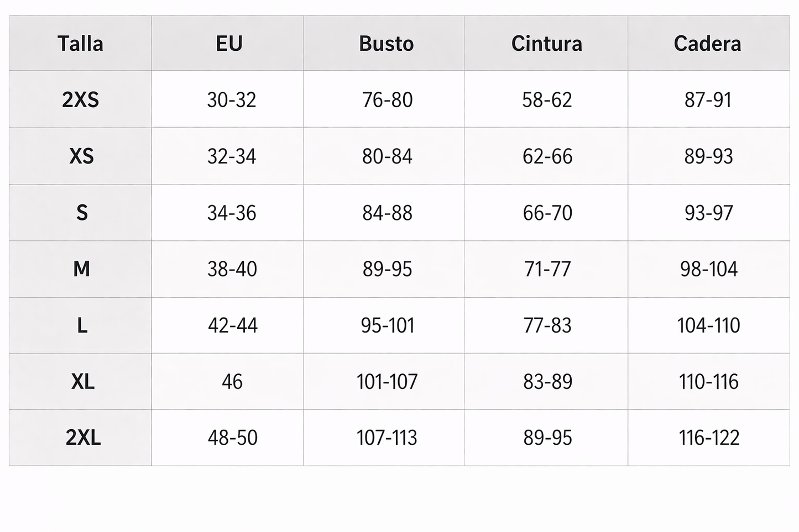Image resolution: width=799 pixels, height=532 pixels.
Task: Click the XL size row label
Action: [x=80, y=382]
